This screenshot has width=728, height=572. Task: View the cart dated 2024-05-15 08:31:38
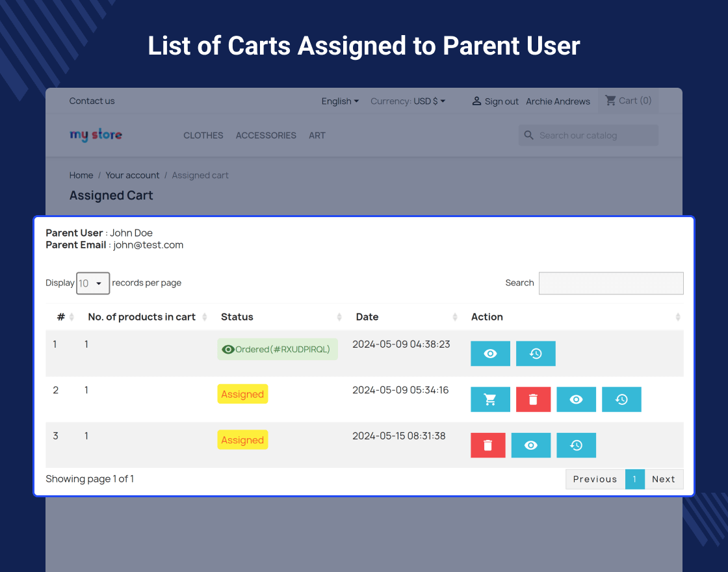(x=531, y=445)
